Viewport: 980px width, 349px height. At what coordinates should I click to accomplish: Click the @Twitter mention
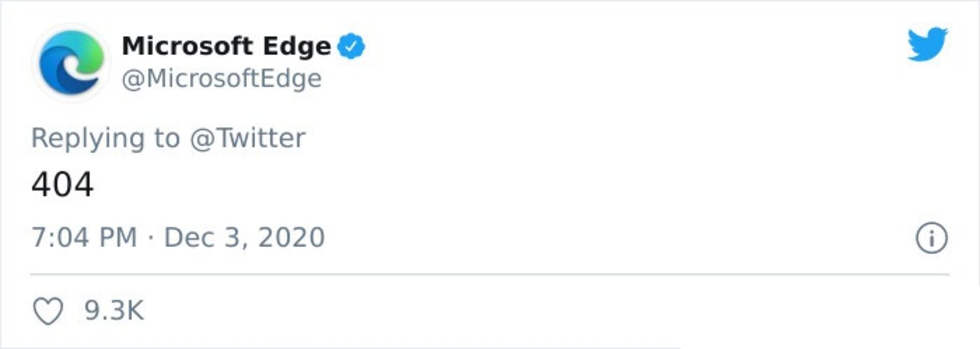coord(248,138)
